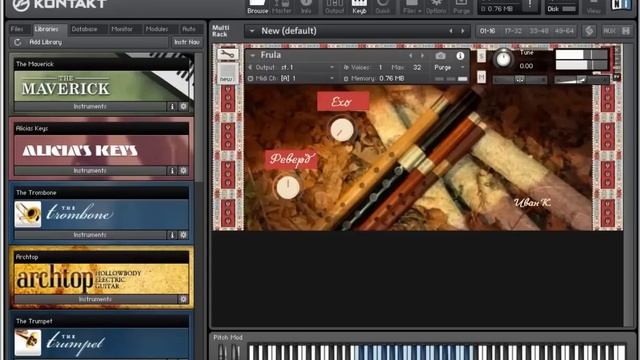Open instrument edit mode wrench
This screenshot has height=360, width=640.
227,54
